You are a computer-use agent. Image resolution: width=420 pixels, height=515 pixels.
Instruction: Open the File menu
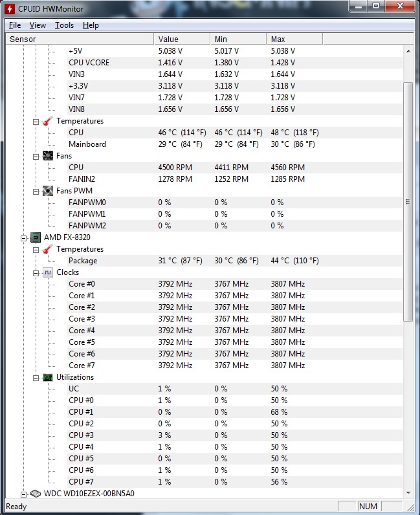pyautogui.click(x=15, y=25)
